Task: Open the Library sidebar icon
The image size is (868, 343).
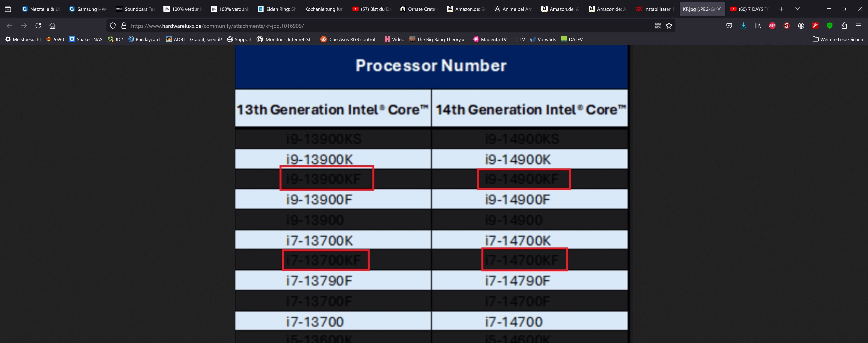Action: tap(758, 26)
